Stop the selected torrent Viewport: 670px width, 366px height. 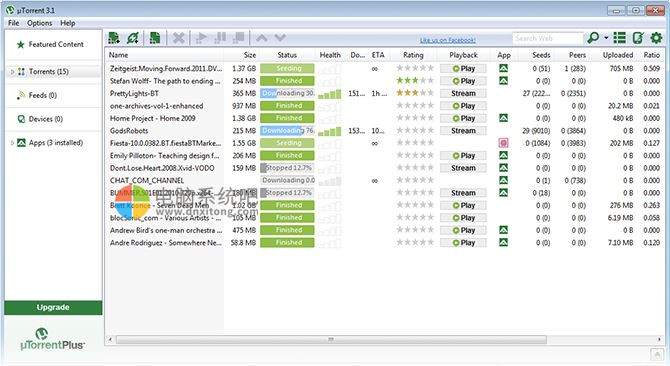click(x=239, y=38)
